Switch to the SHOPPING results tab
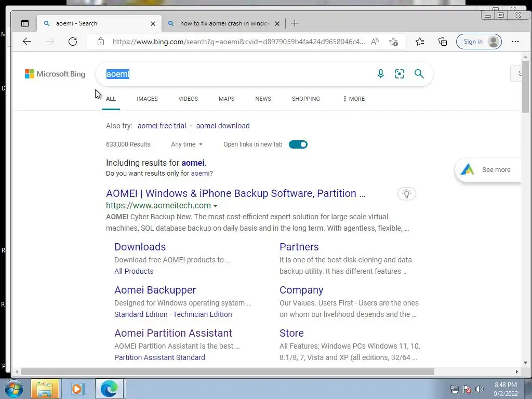This screenshot has height=399, width=532. pos(305,99)
